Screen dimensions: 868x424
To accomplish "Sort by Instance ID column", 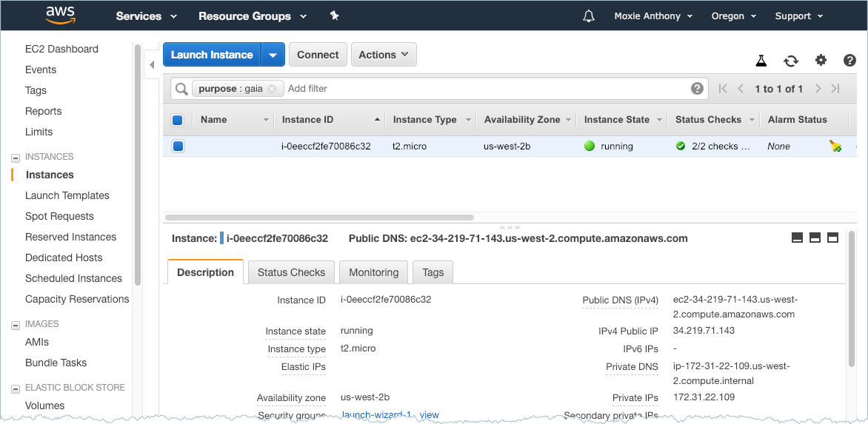I will pyautogui.click(x=329, y=119).
